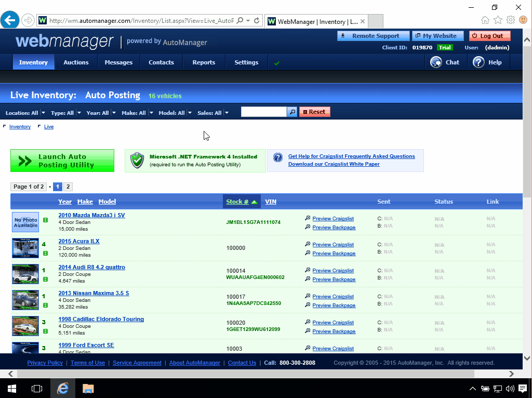Click the Cadillac Eldorado thumbnail photo
The width and height of the screenshot is (532, 398).
click(x=25, y=326)
